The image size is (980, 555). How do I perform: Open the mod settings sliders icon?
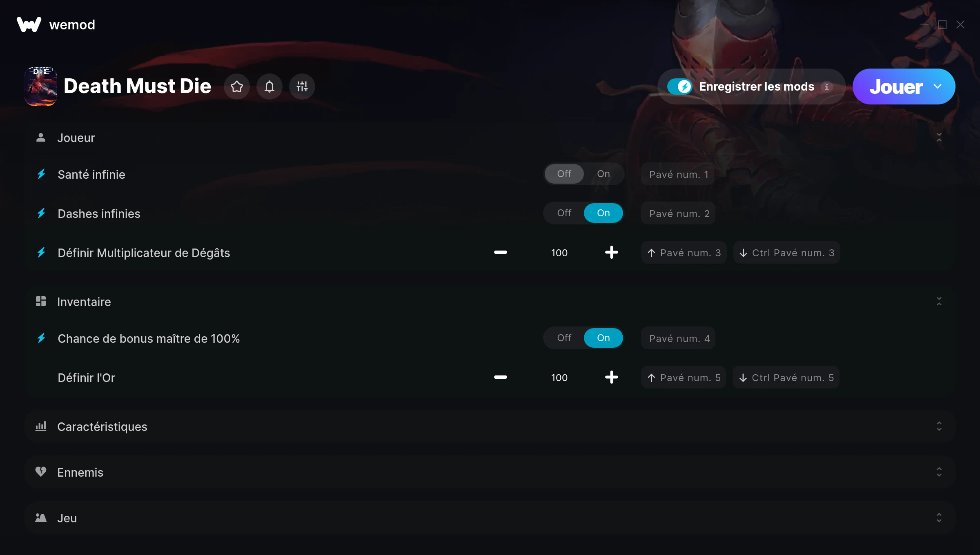point(302,87)
